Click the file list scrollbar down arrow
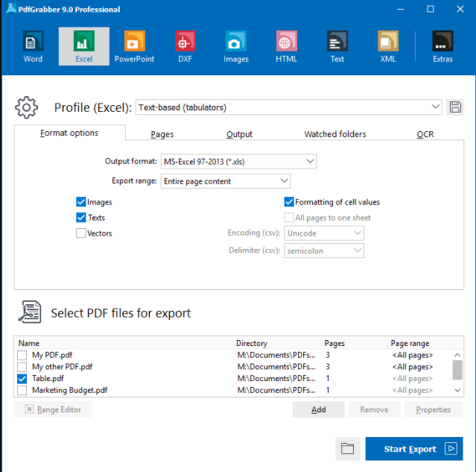 [457, 390]
